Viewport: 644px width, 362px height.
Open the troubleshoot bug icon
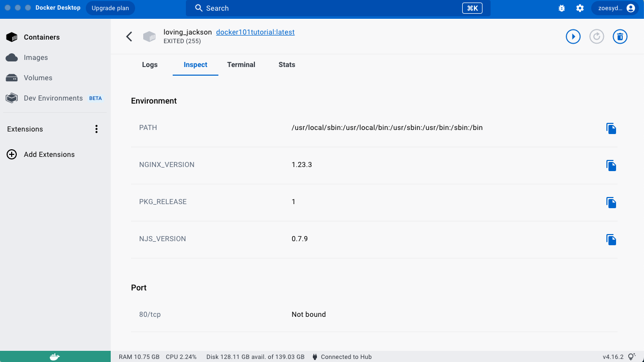[x=561, y=8]
